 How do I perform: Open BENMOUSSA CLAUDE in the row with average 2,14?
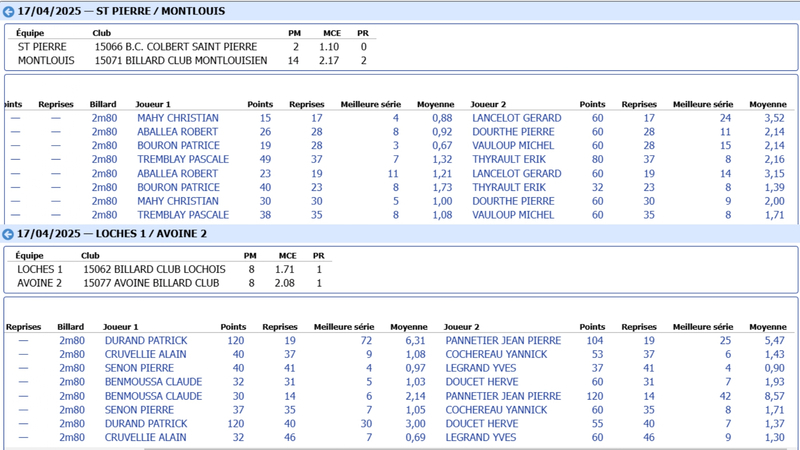pyautogui.click(x=153, y=396)
